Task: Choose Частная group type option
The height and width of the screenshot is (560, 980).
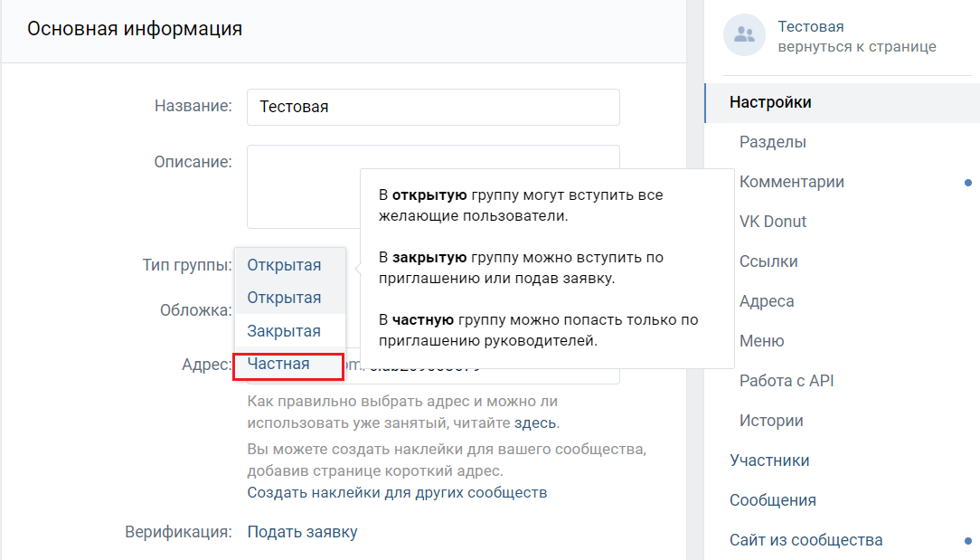Action: (x=290, y=365)
